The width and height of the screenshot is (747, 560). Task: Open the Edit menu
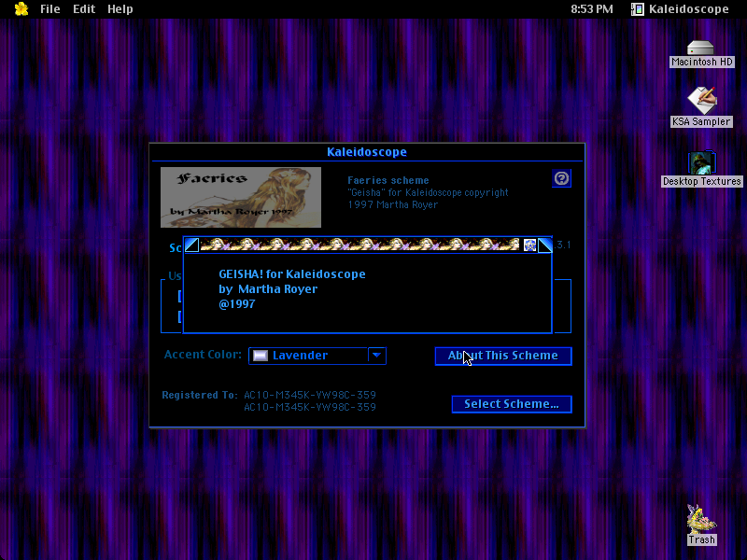pyautogui.click(x=84, y=9)
